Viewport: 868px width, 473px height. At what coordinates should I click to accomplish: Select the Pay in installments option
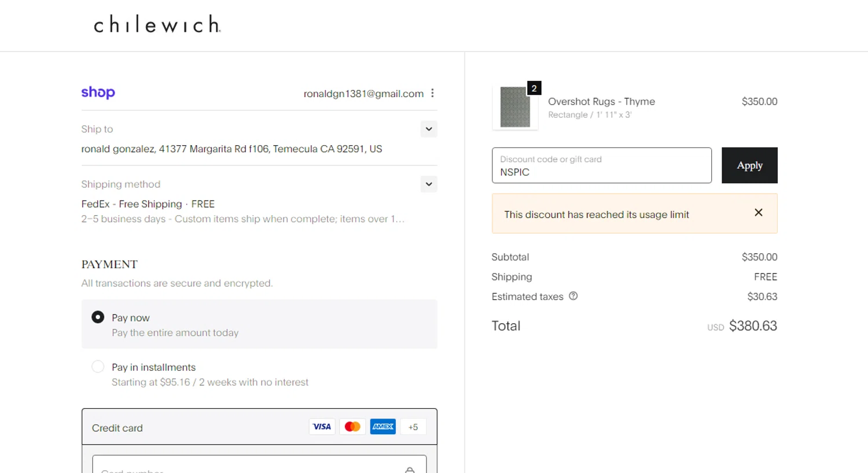(x=98, y=367)
